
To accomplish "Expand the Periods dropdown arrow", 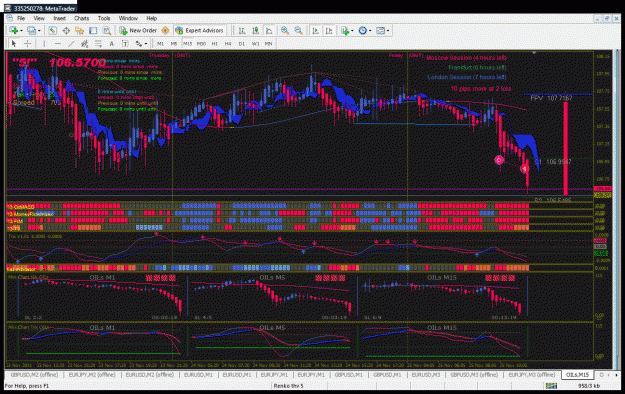I will point(370,31).
